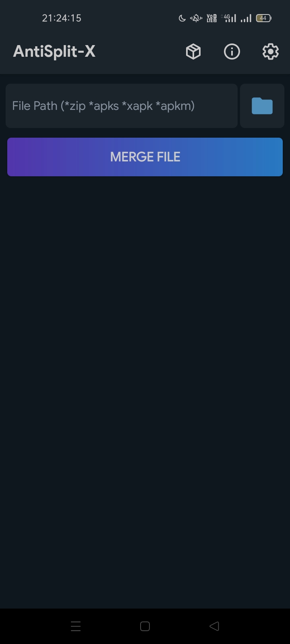Tap the AntiSplit-X app title
The height and width of the screenshot is (644, 290).
click(54, 52)
